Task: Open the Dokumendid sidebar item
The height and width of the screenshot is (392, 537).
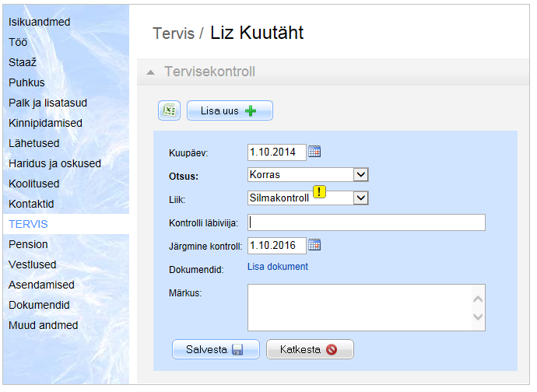Action: tap(40, 305)
